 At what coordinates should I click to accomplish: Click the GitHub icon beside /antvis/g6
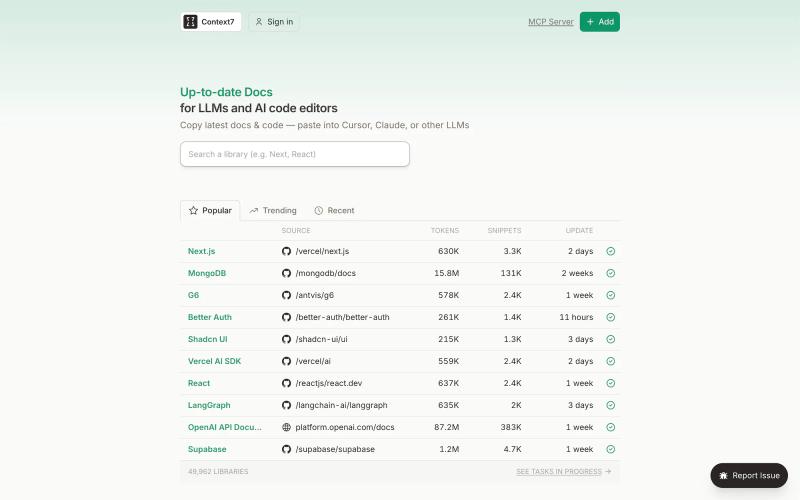(x=286, y=295)
